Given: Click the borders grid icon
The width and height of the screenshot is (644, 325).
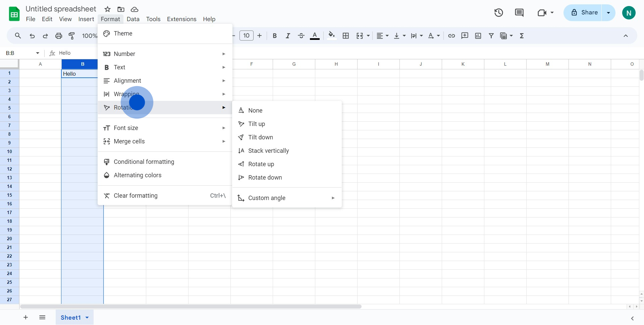Looking at the screenshot, I should (346, 36).
